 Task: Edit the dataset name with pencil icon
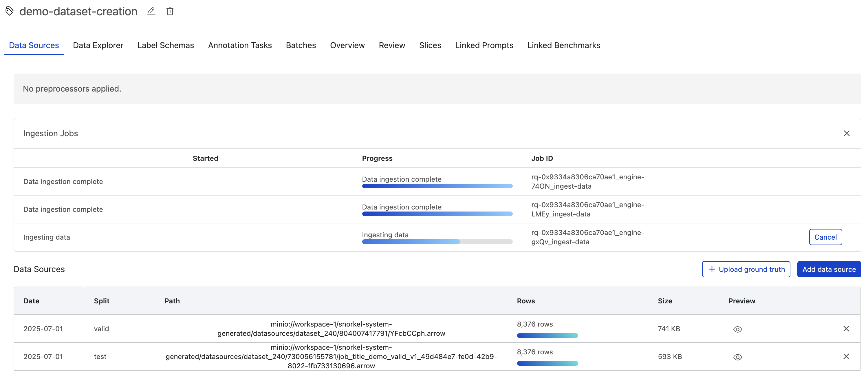(x=151, y=11)
